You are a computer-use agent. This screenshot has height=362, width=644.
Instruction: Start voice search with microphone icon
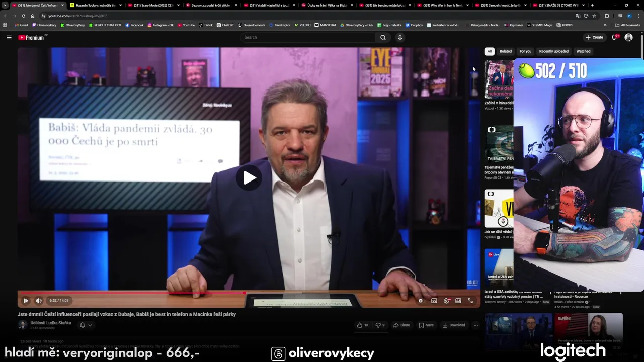click(400, 37)
